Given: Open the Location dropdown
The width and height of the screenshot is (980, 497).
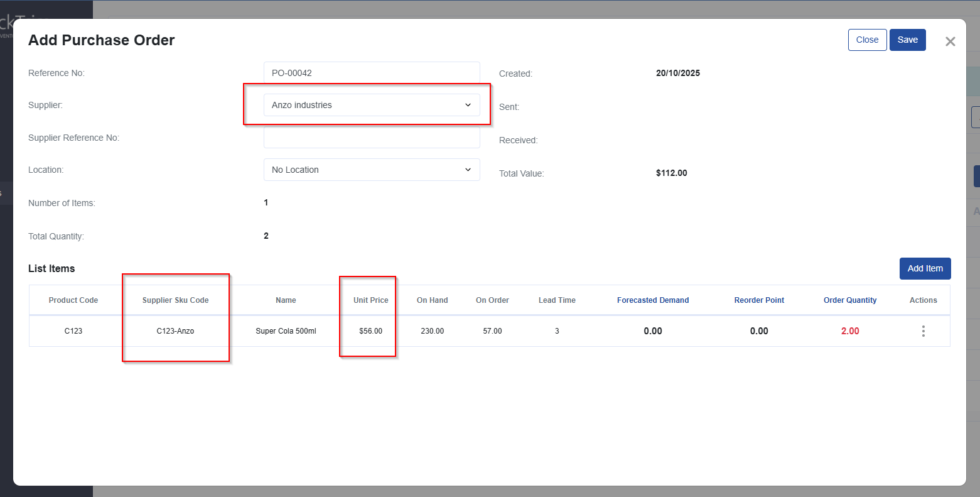Looking at the screenshot, I should [x=372, y=170].
